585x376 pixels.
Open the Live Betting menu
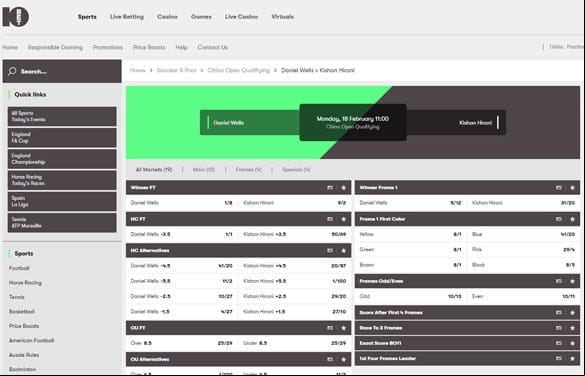click(x=127, y=17)
